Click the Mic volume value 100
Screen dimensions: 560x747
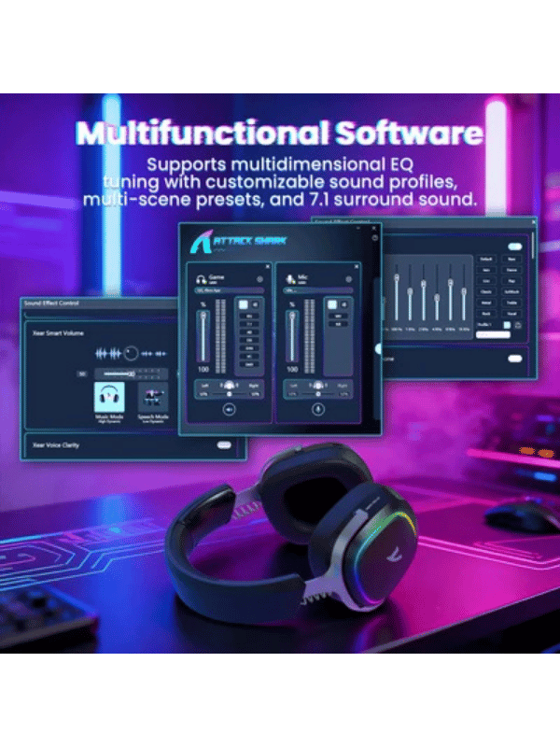tap(292, 369)
